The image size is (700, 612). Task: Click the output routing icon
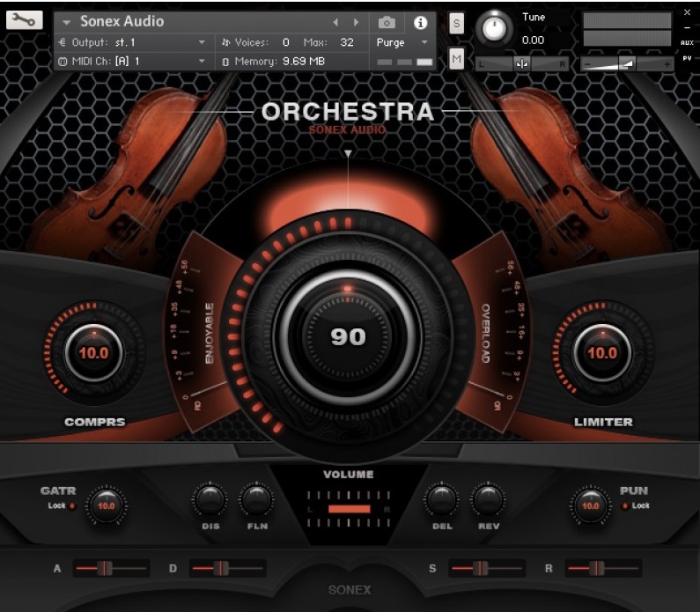pyautogui.click(x=63, y=42)
